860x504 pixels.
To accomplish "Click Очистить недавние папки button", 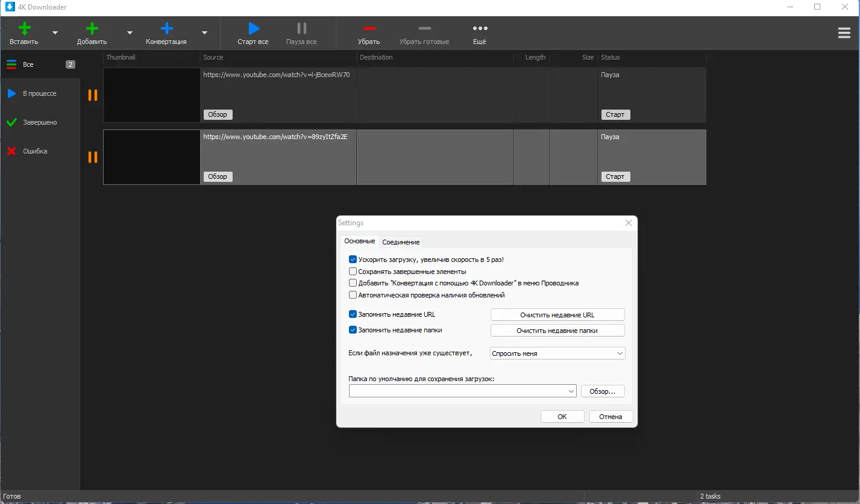I will [x=557, y=331].
